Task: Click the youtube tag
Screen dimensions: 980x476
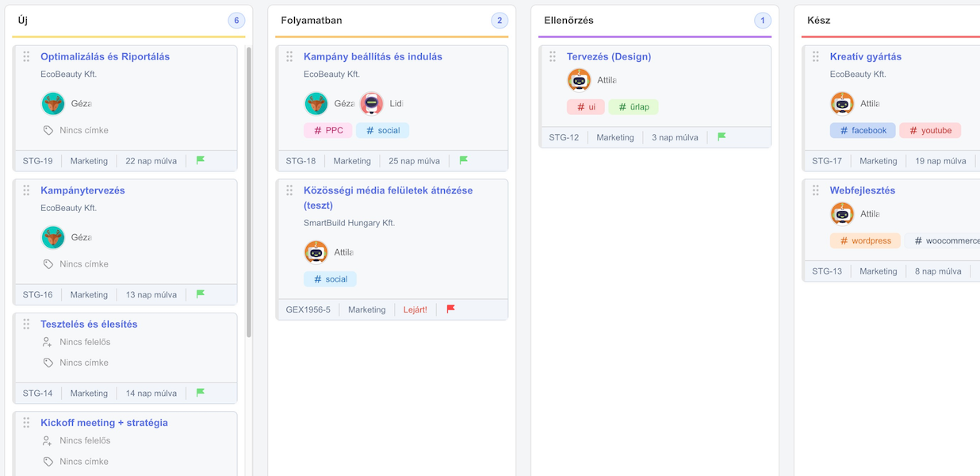Action: pyautogui.click(x=930, y=130)
